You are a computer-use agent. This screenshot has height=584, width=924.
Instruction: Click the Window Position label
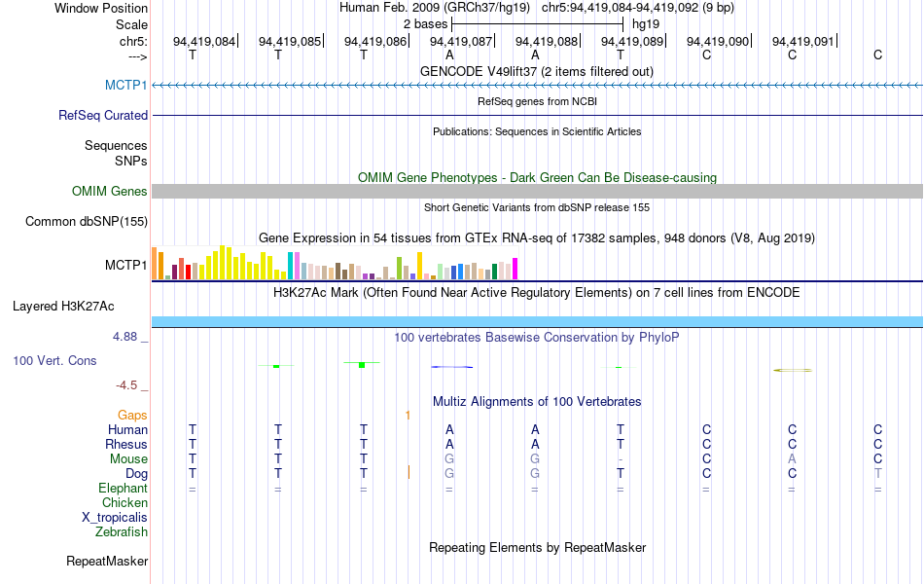coord(101,8)
